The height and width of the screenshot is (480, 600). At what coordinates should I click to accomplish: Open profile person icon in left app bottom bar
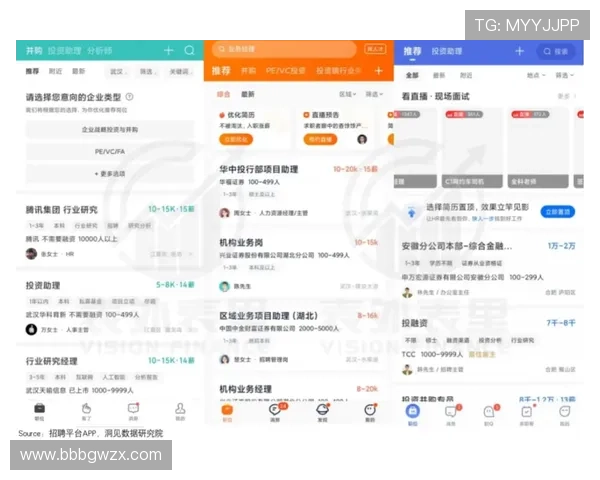click(x=180, y=408)
